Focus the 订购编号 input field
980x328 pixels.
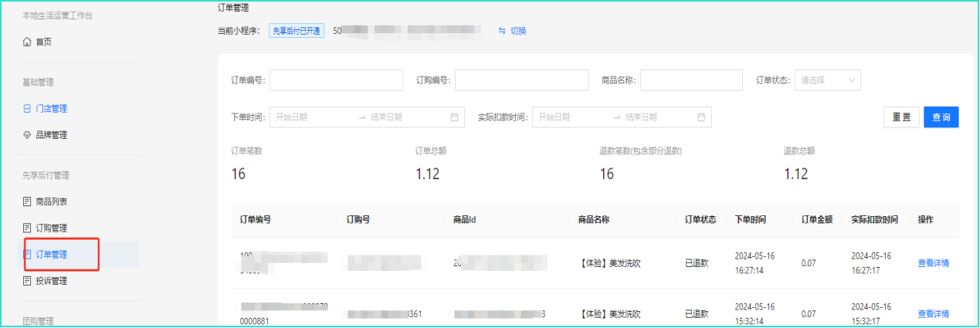click(x=521, y=80)
